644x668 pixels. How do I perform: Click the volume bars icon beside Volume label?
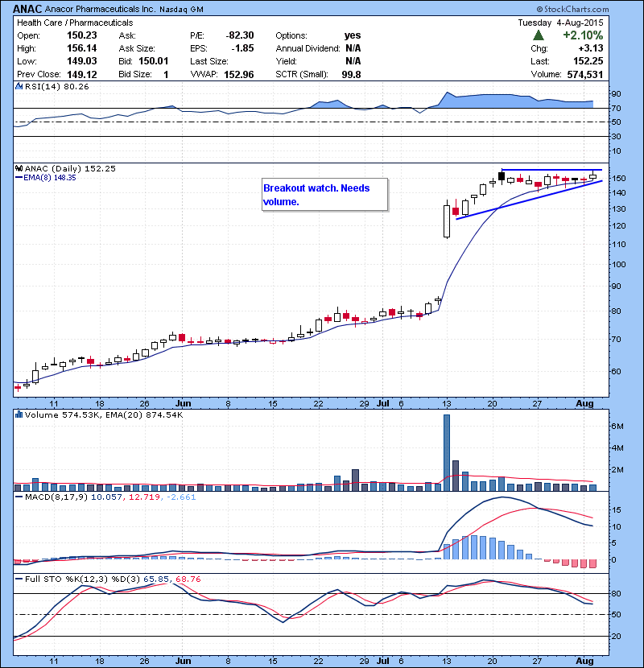click(19, 414)
